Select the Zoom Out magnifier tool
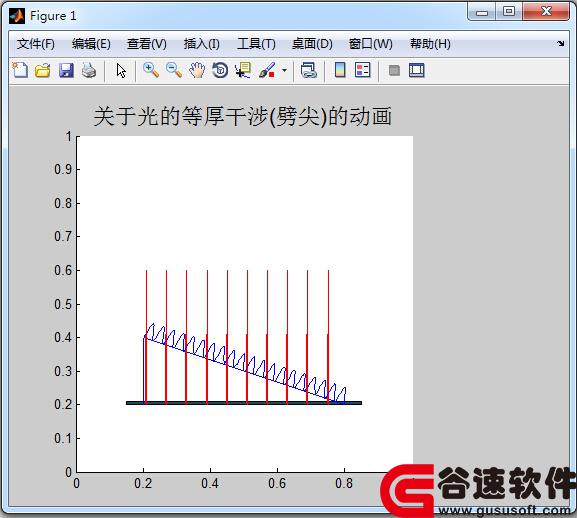Viewport: 577px width, 518px height. tap(174, 70)
